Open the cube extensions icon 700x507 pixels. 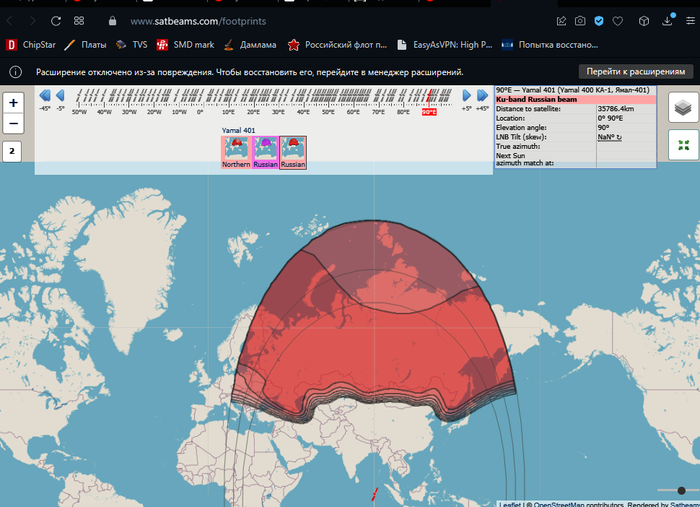(644, 21)
